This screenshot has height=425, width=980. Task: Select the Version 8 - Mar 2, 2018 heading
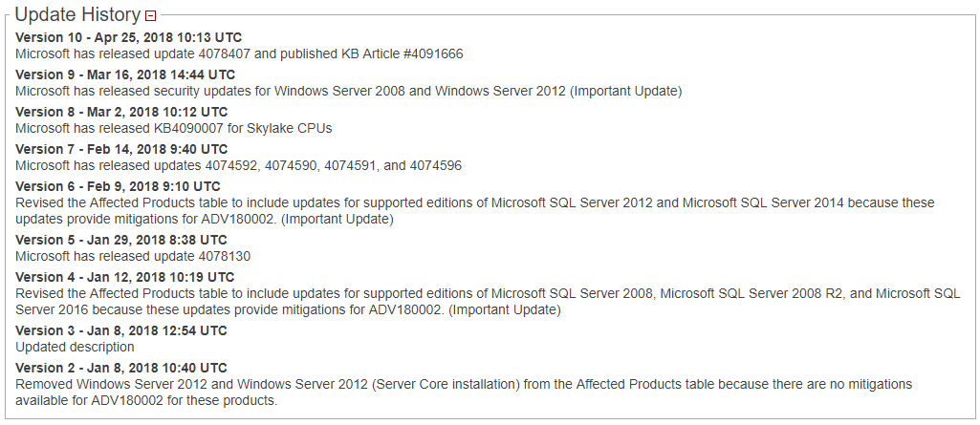pyautogui.click(x=121, y=113)
